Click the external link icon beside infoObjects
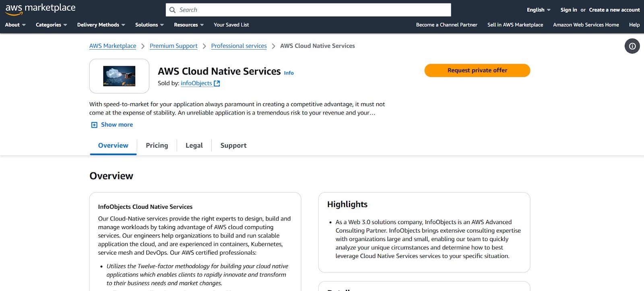 click(217, 83)
